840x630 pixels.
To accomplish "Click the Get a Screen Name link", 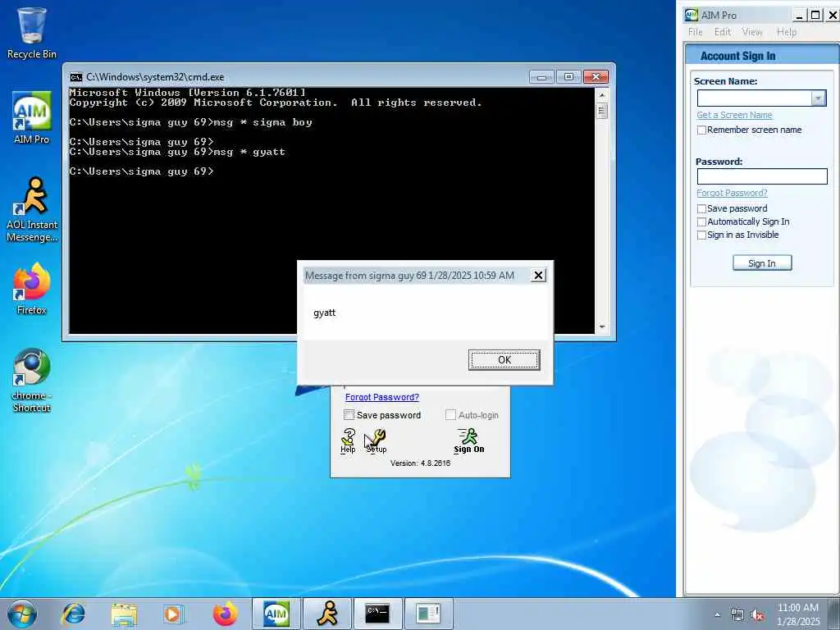I will click(x=734, y=115).
